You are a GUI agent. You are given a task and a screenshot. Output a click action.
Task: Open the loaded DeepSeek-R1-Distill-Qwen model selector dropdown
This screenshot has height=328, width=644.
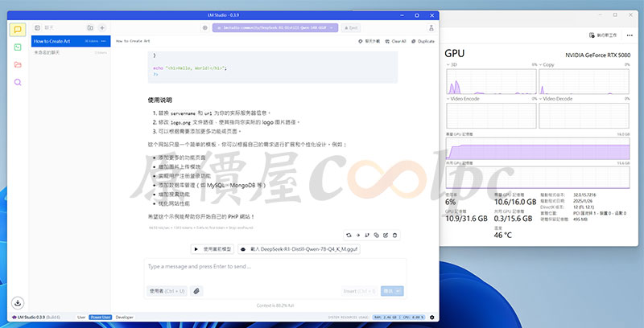pyautogui.click(x=275, y=28)
